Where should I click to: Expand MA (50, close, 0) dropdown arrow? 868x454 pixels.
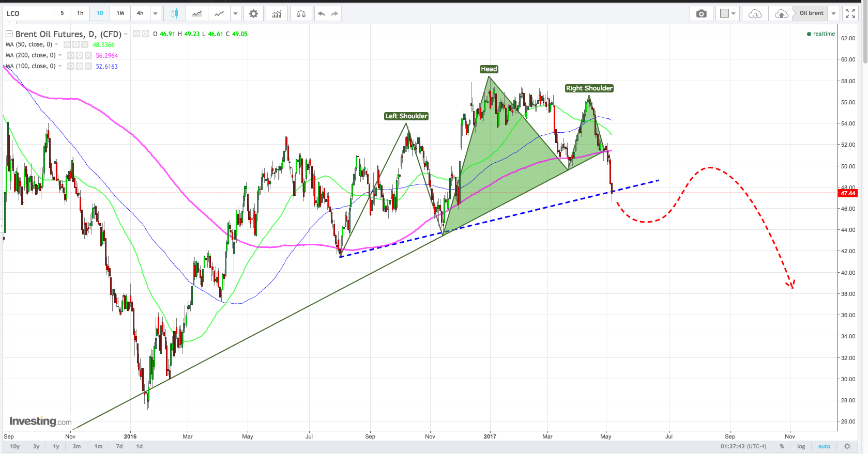[x=57, y=44]
